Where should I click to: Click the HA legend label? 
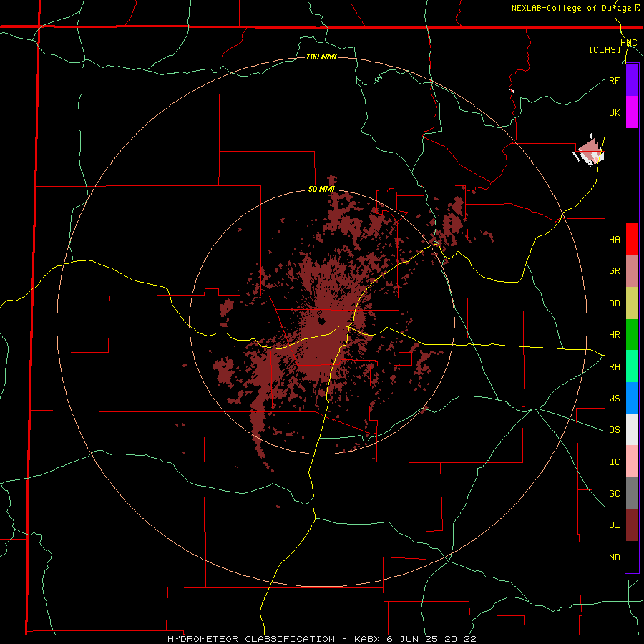pyautogui.click(x=614, y=239)
